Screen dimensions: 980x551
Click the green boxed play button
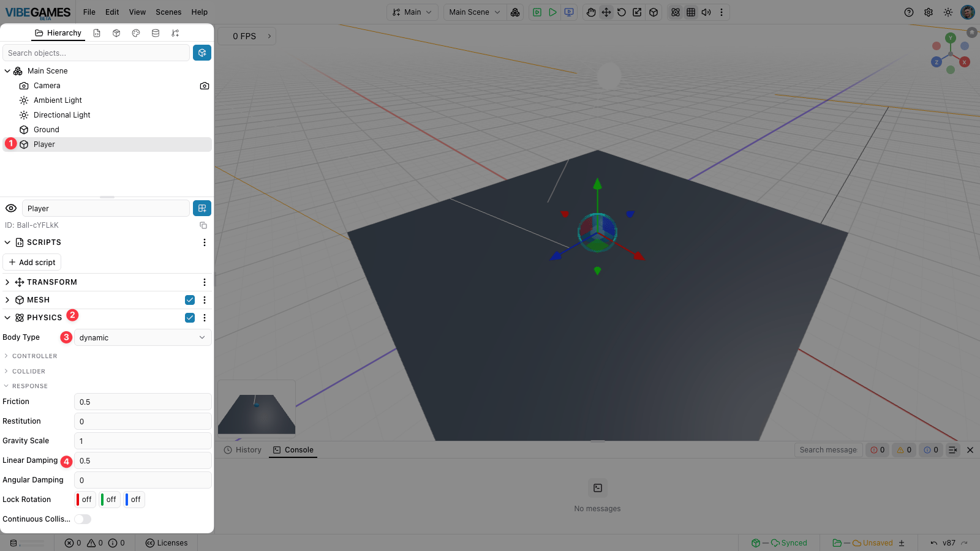[x=537, y=12]
